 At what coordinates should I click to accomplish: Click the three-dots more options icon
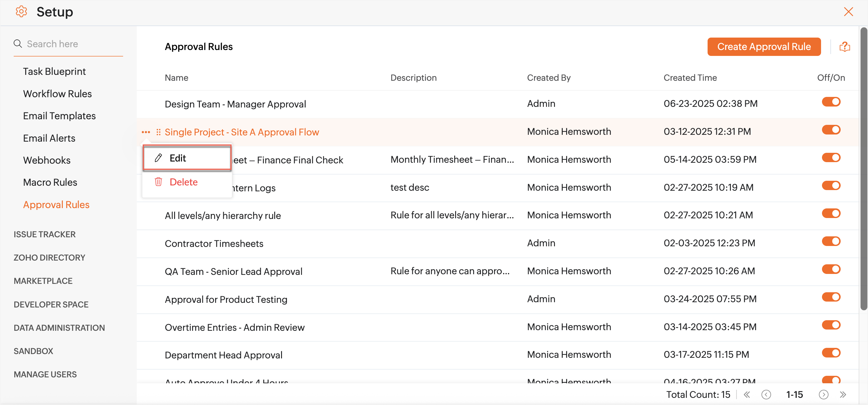tap(145, 132)
